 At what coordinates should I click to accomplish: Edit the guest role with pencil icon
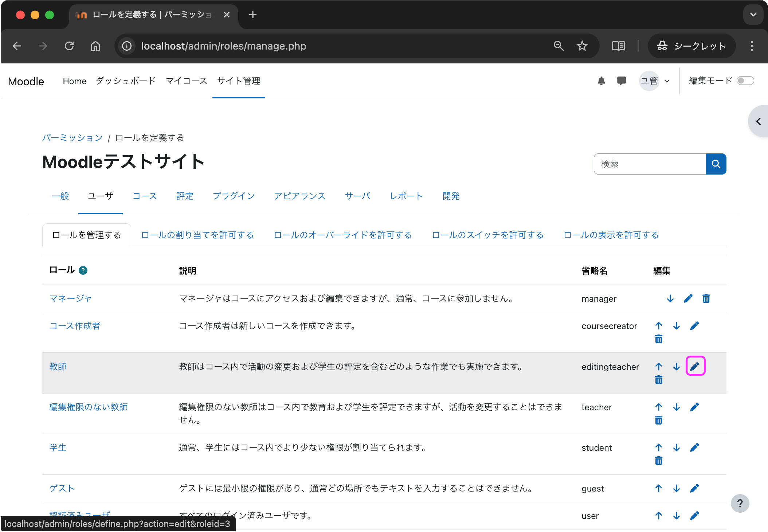click(695, 488)
